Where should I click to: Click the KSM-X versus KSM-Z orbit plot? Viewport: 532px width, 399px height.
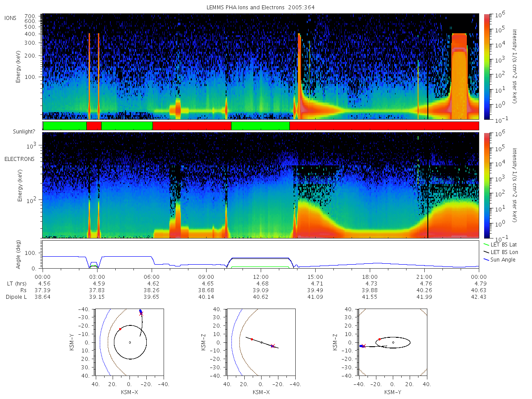click(261, 342)
